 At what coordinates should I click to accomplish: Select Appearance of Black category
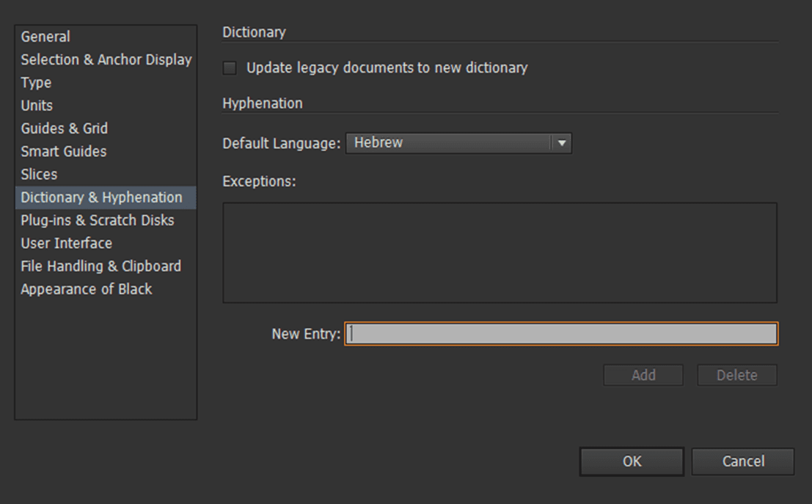pos(87,289)
